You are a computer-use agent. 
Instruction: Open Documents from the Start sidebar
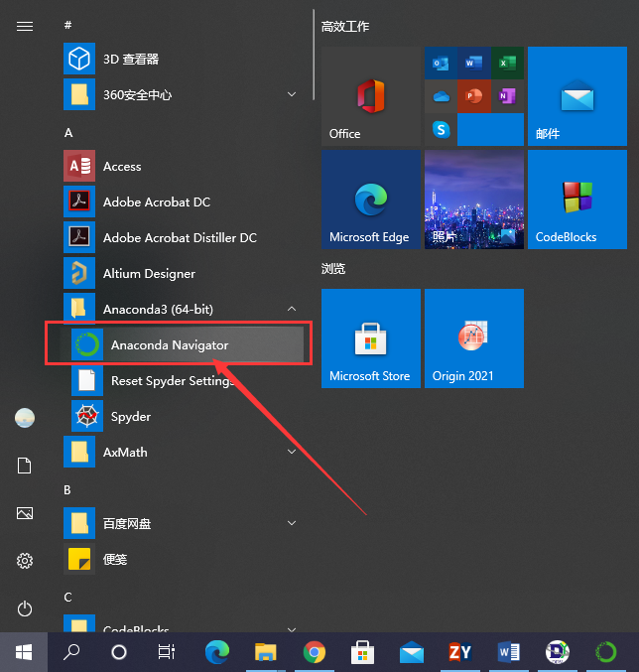tap(25, 466)
